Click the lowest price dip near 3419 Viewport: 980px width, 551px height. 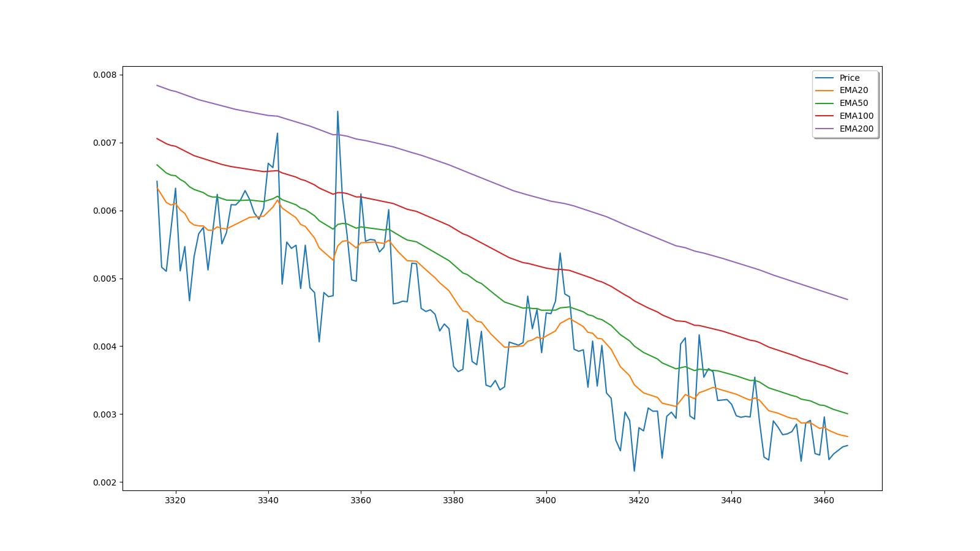(634, 470)
